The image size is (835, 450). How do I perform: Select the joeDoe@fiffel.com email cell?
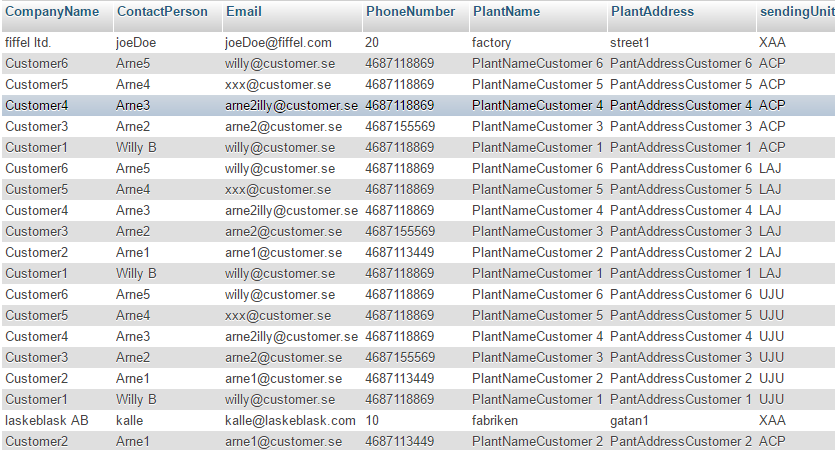tap(278, 43)
